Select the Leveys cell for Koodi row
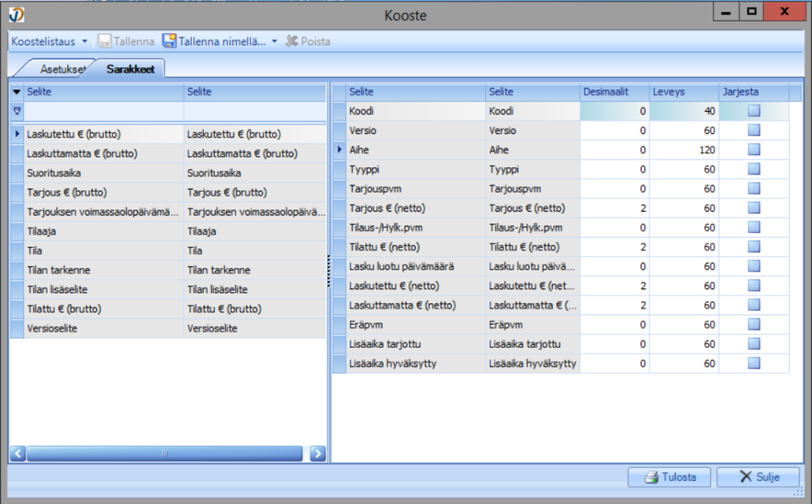Viewport: 812px width, 504px height. [684, 112]
